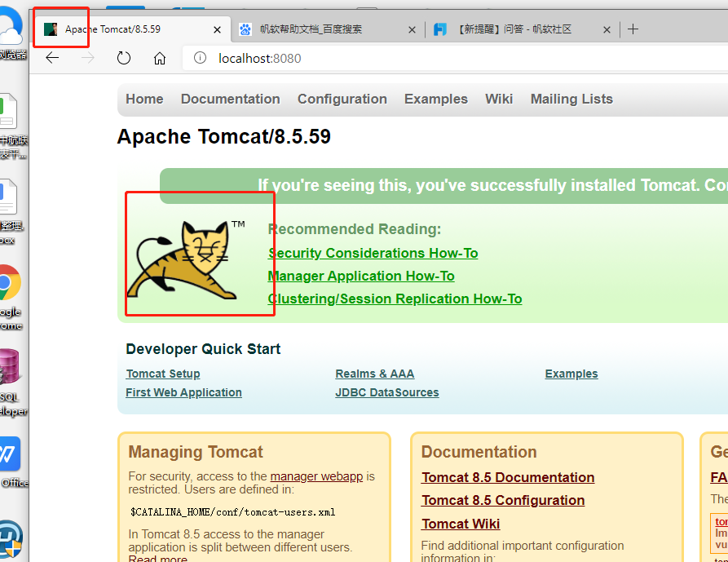Reload the localhost page
728x562 pixels.
coord(123,58)
